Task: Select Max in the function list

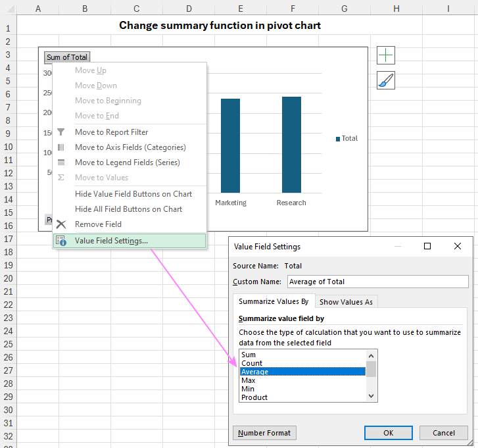Action: tap(302, 380)
